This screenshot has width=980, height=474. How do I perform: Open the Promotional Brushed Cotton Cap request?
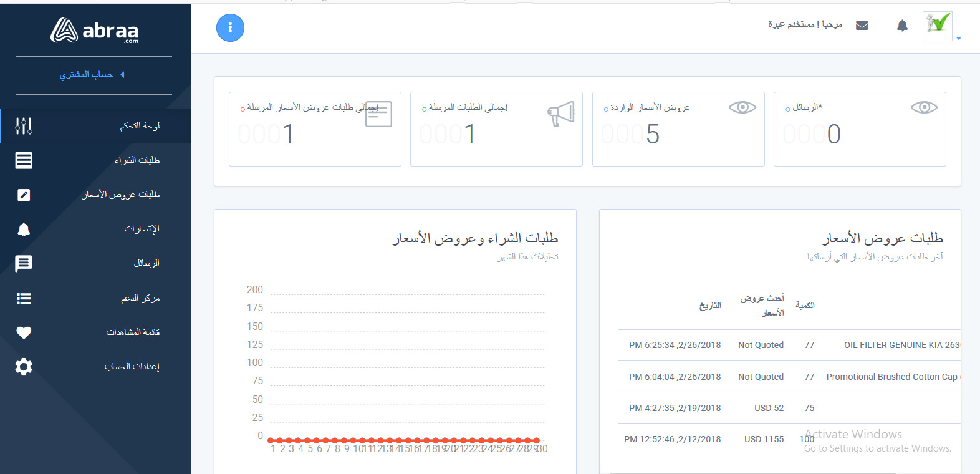click(891, 377)
